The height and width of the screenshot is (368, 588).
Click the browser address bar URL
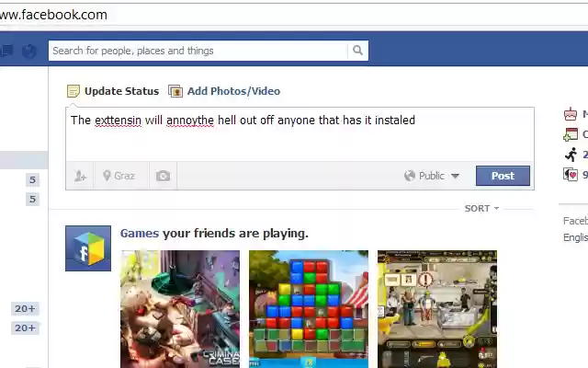(x=53, y=15)
